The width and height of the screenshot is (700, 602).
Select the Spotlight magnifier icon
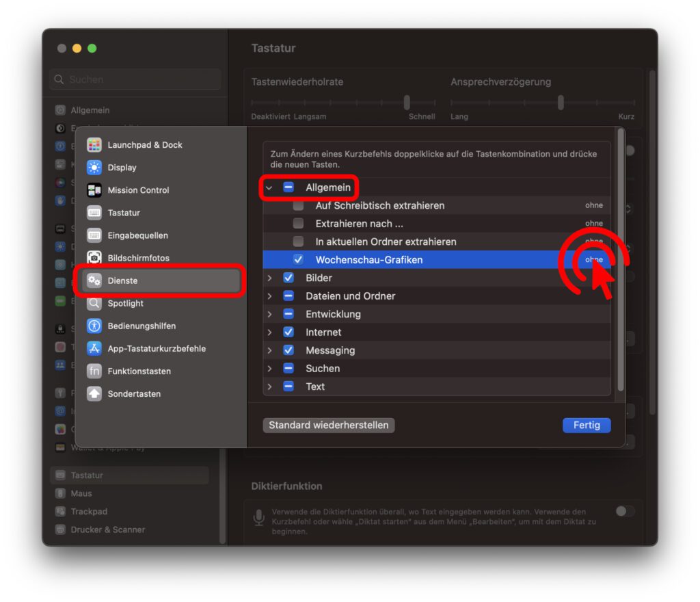[94, 303]
